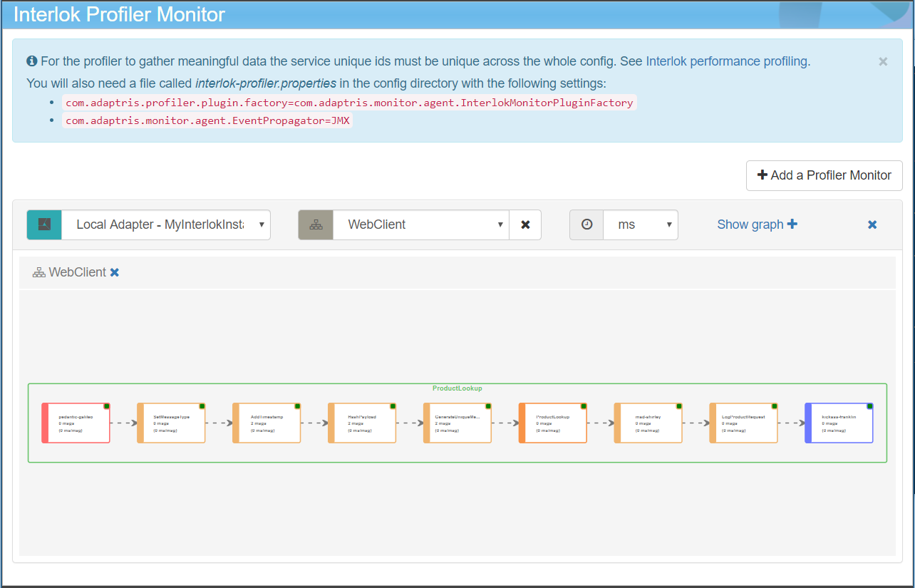
Task: Click the info icon in the alert banner
Action: [32, 61]
